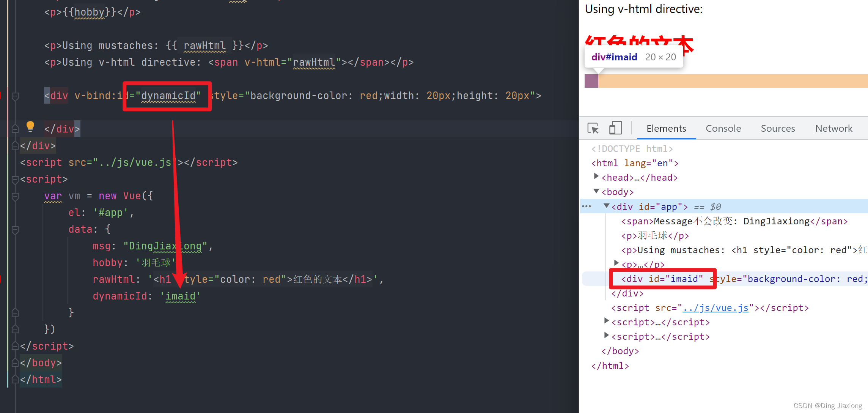
Task: Click the three-dots menu beside div#app
Action: point(587,206)
